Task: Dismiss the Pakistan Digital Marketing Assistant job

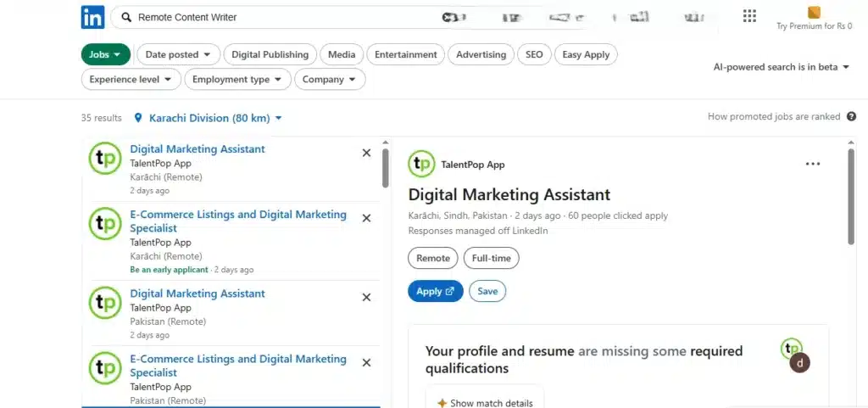Action: click(366, 297)
